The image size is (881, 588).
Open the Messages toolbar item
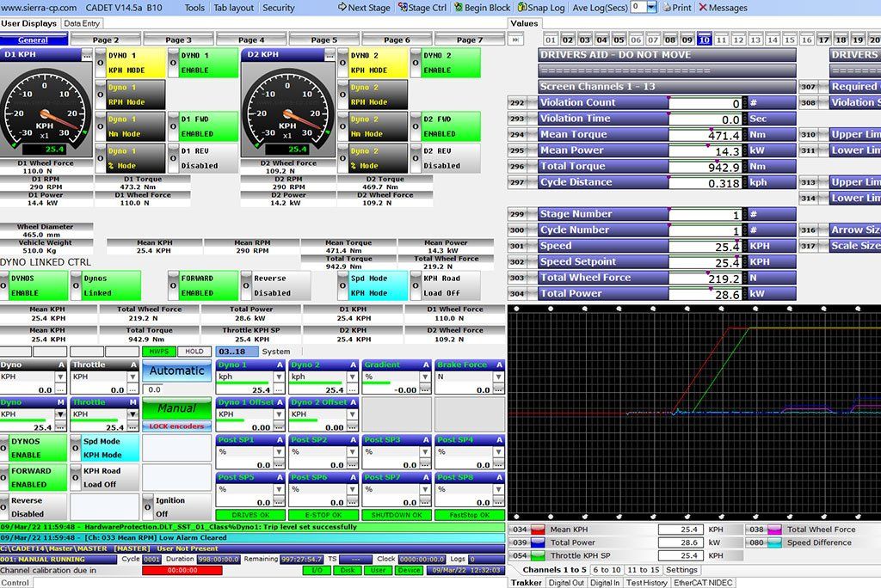[723, 8]
